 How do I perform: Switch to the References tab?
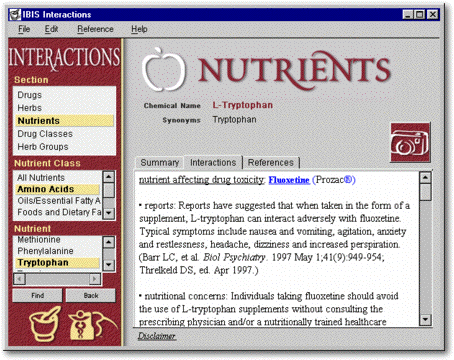click(271, 162)
